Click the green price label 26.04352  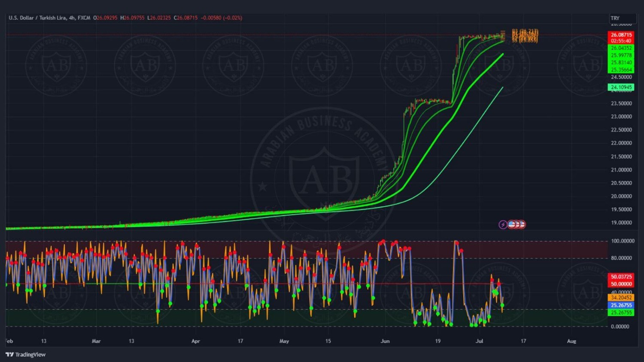pos(621,48)
